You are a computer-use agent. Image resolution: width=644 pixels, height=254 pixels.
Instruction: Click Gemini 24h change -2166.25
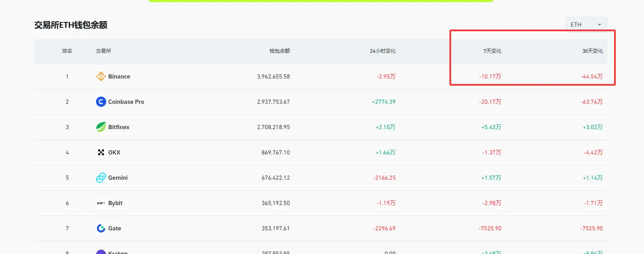pos(385,178)
